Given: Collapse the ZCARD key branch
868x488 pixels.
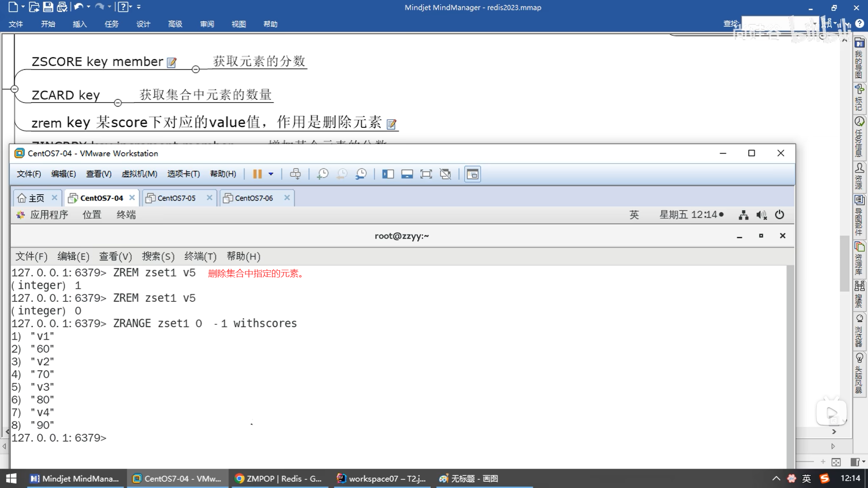Looking at the screenshot, I should (x=118, y=103).
